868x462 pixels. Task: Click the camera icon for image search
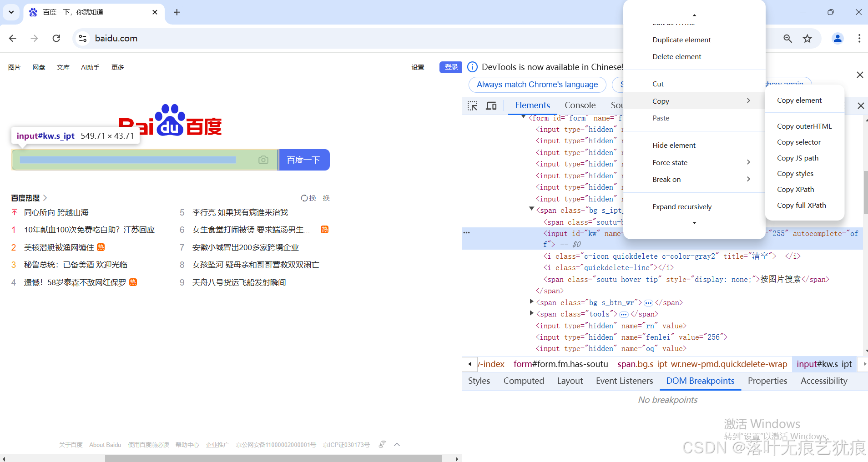coord(263,160)
